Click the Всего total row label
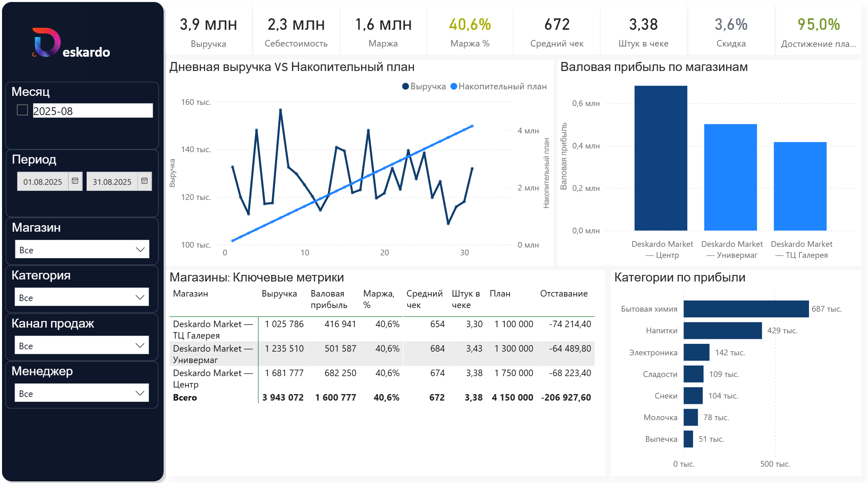This screenshot has width=868, height=483. point(185,398)
